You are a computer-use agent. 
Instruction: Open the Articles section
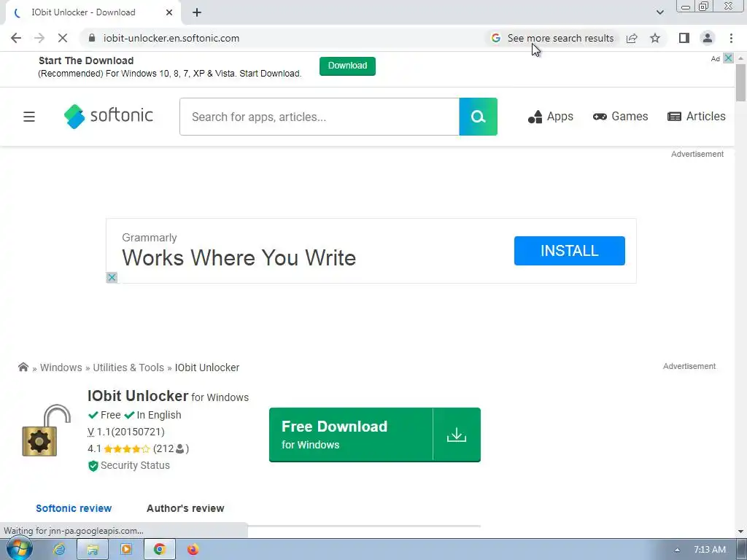697,117
